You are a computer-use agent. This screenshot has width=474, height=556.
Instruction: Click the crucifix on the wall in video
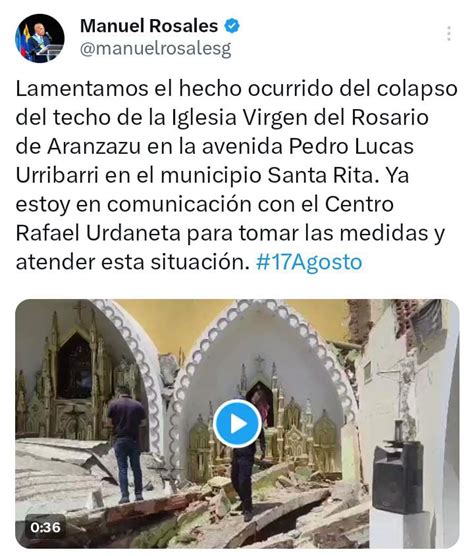tap(404, 385)
